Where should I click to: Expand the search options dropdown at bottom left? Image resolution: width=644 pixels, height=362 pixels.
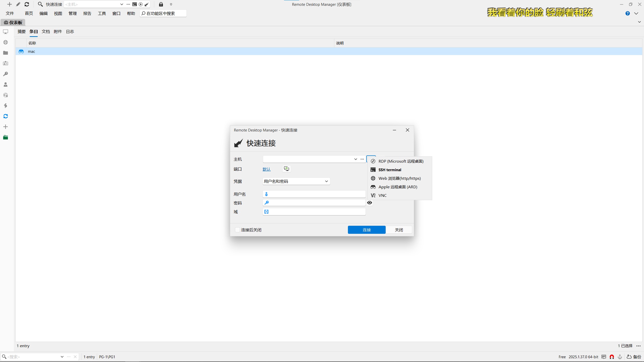[x=62, y=357]
